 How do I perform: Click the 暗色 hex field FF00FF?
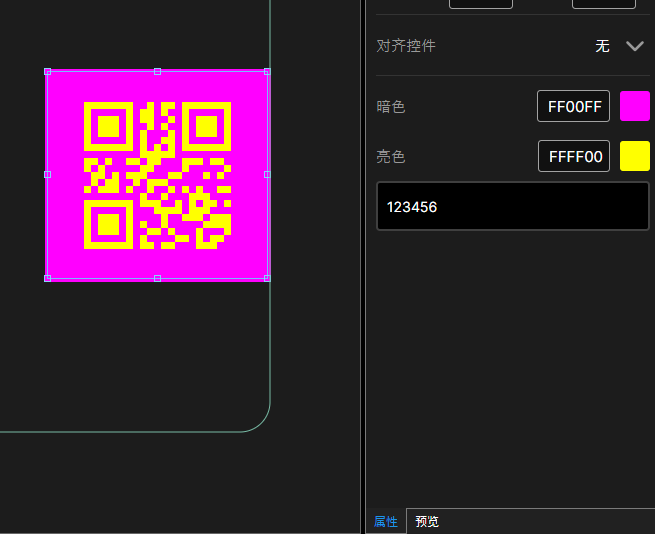(573, 106)
